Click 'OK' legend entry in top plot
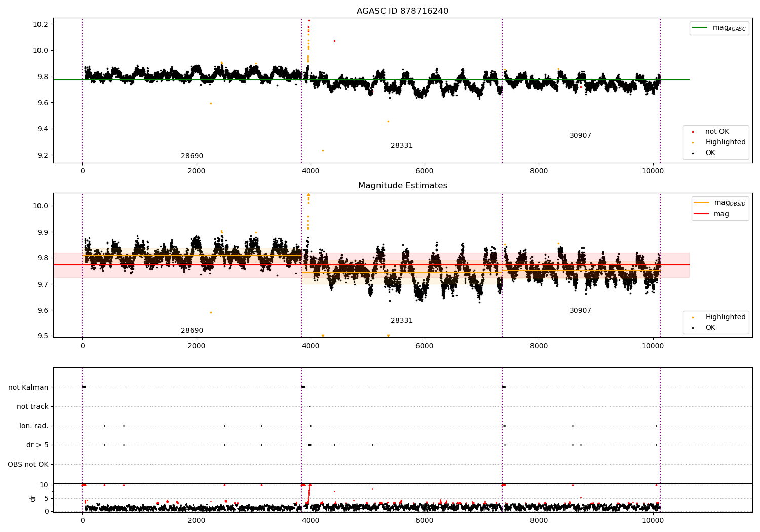 click(x=710, y=153)
